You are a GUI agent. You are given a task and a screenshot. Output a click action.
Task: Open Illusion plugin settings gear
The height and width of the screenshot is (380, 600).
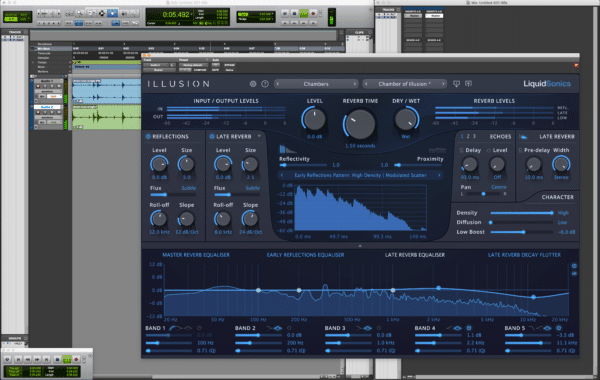[253, 84]
